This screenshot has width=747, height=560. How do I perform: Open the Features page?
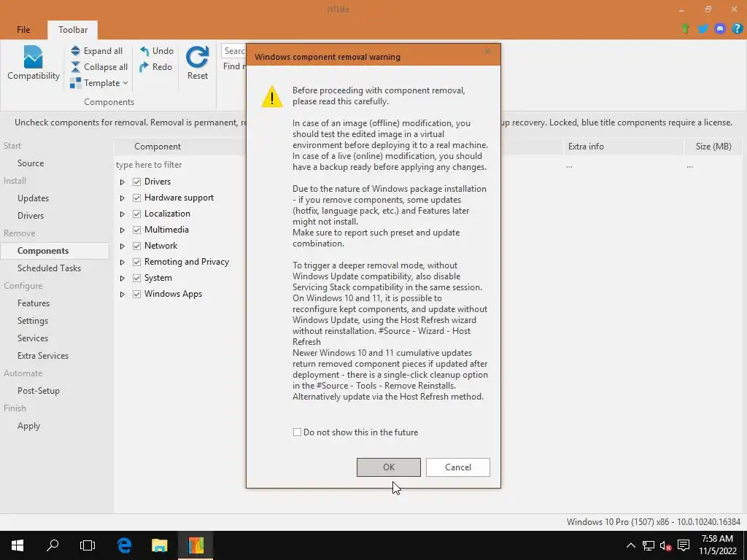coord(34,303)
